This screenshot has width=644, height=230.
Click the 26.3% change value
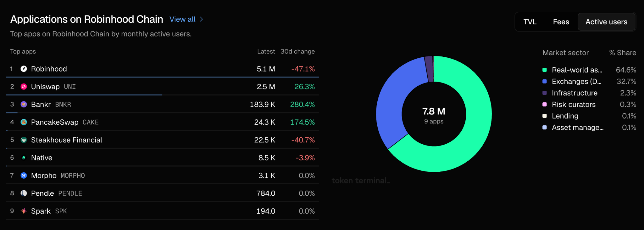tap(304, 87)
